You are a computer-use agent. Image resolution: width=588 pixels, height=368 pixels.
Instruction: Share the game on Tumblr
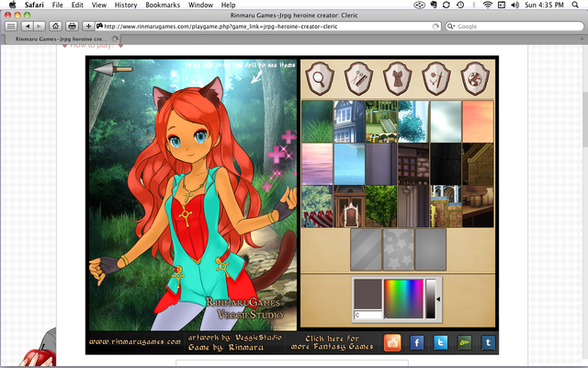point(488,342)
